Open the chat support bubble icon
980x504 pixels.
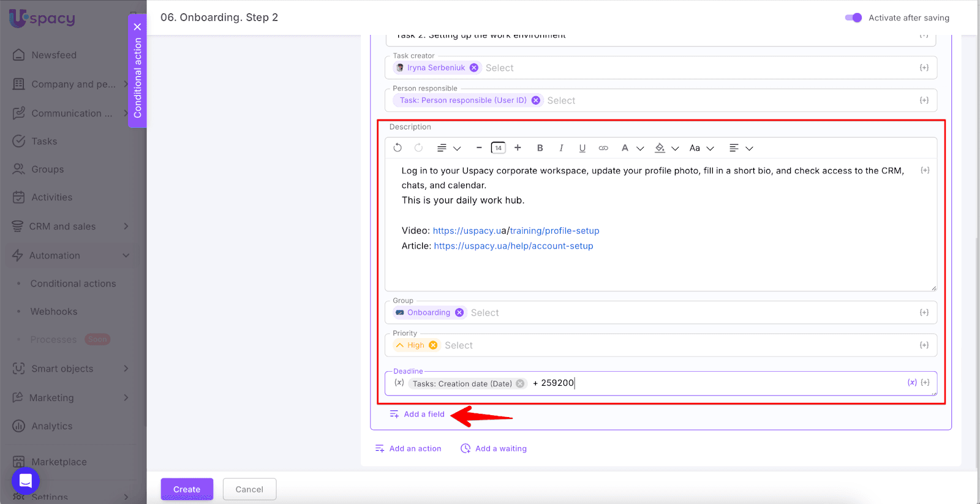click(x=26, y=481)
